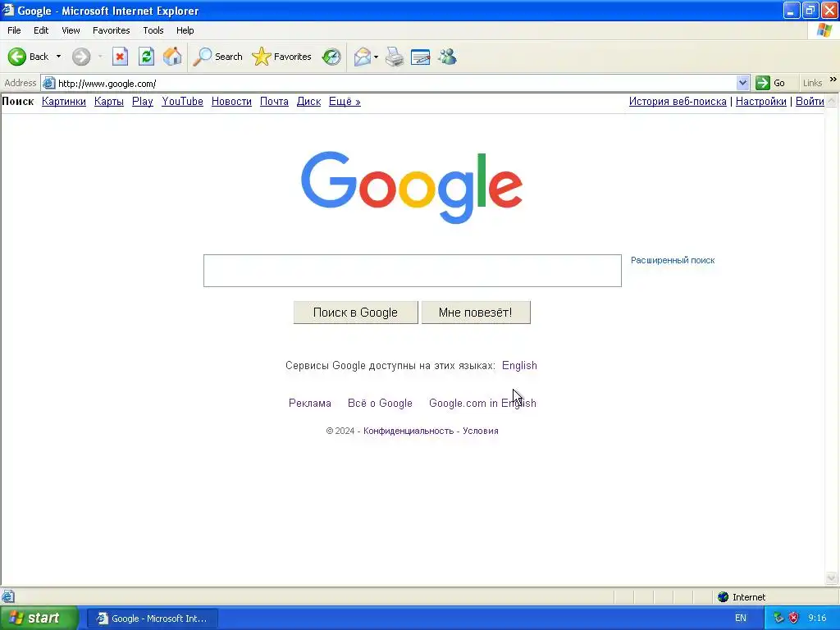Click the 9:16 clock in tray
This screenshot has height=630, width=840.
point(817,618)
